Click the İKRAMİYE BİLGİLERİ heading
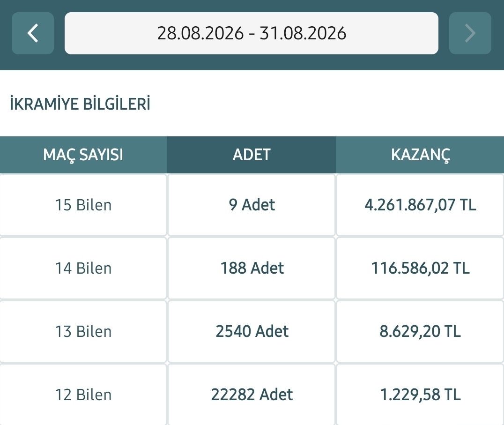The height and width of the screenshot is (425, 504). point(80,104)
